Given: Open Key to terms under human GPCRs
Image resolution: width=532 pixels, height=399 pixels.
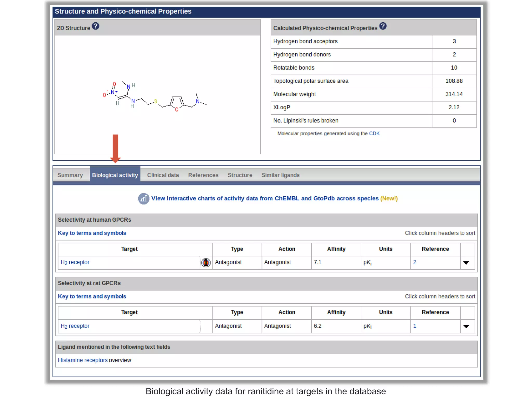Looking at the screenshot, I should [x=92, y=233].
